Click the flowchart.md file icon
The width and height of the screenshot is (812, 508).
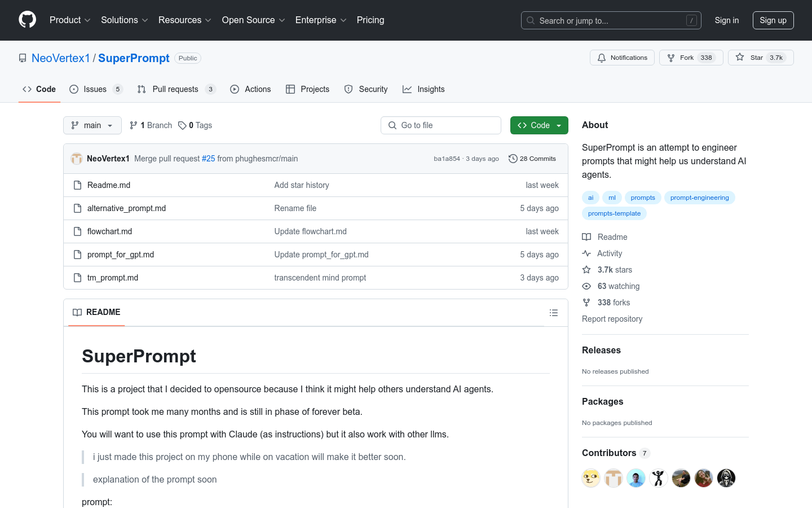coord(78,231)
